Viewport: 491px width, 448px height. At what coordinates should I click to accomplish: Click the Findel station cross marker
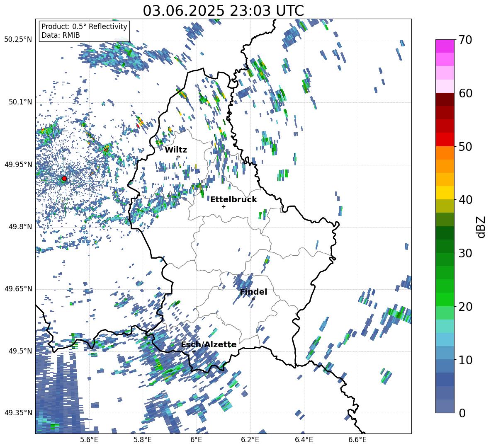(253, 299)
